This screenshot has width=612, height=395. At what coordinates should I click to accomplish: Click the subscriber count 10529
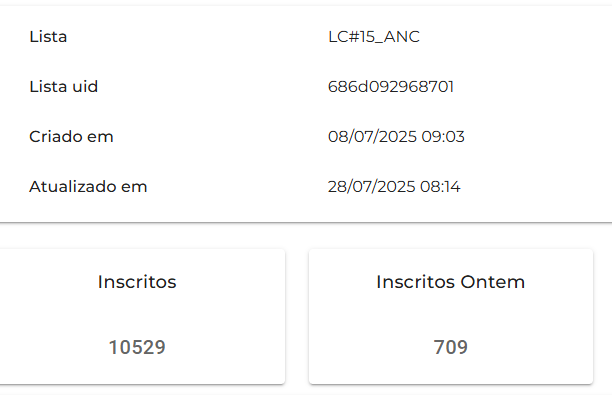137,347
